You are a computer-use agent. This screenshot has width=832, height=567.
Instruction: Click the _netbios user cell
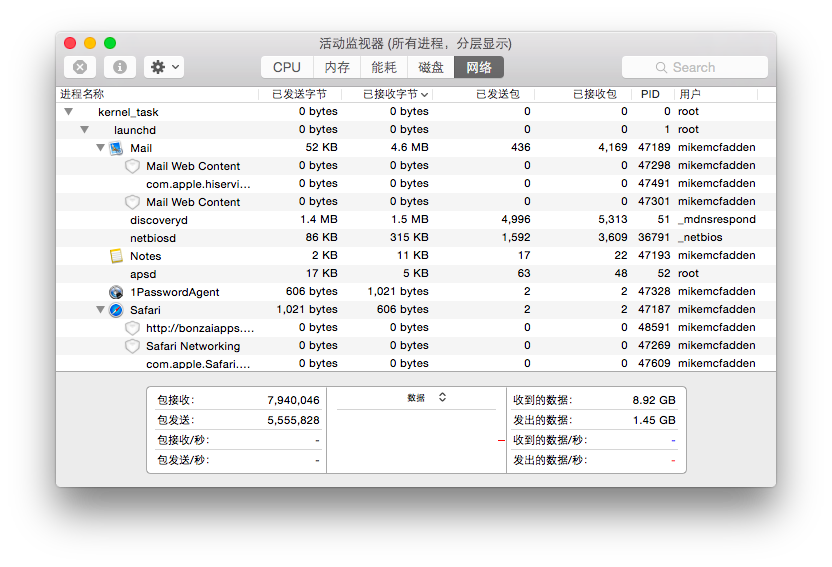(700, 238)
